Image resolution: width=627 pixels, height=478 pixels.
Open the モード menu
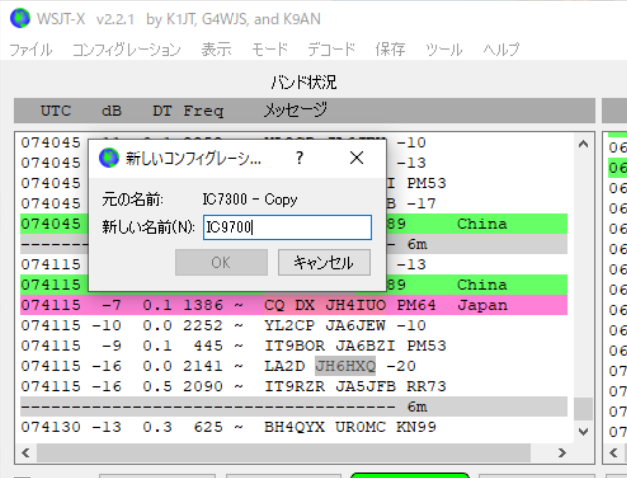(x=270, y=50)
